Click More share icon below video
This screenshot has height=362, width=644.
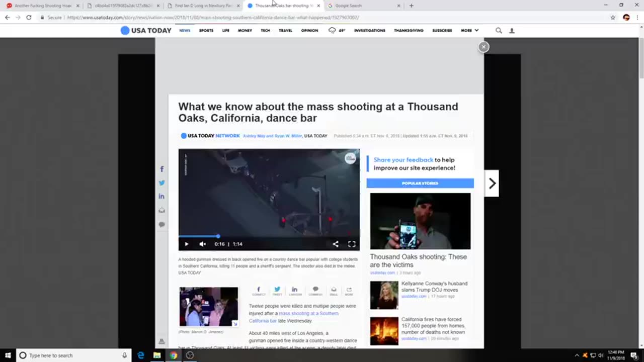tap(349, 291)
